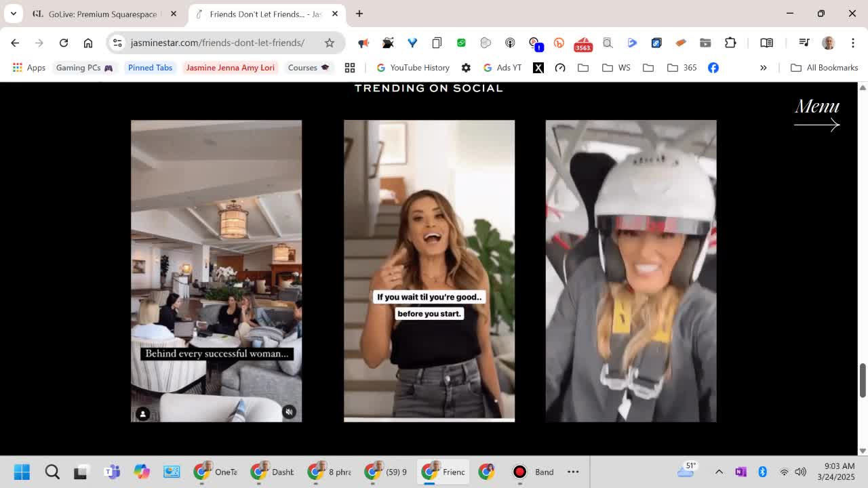Play the helmet skydiving video thumbnail
Viewport: 868px width, 488px height.
[631, 271]
